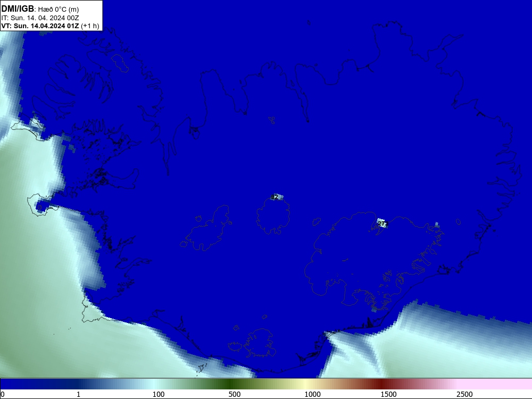Click the 'Hæð 0°C (m)' parameter label

[59, 9]
